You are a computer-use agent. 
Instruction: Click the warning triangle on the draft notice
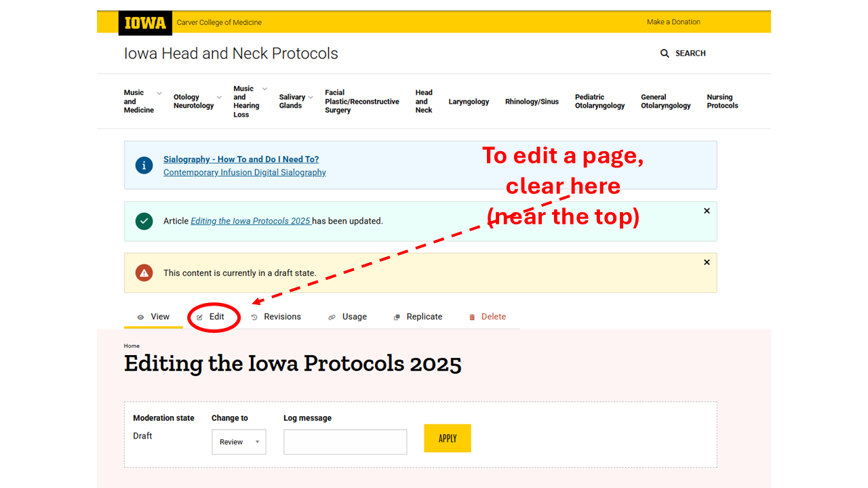click(144, 272)
